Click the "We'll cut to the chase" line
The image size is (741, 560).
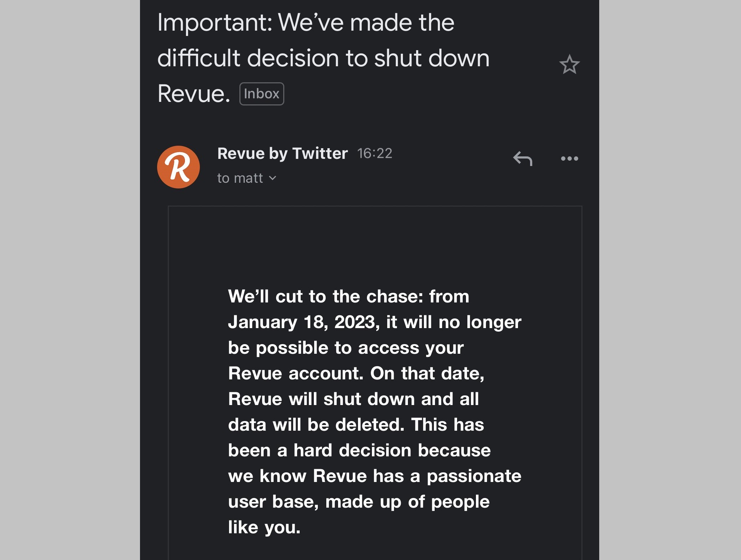coord(348,296)
